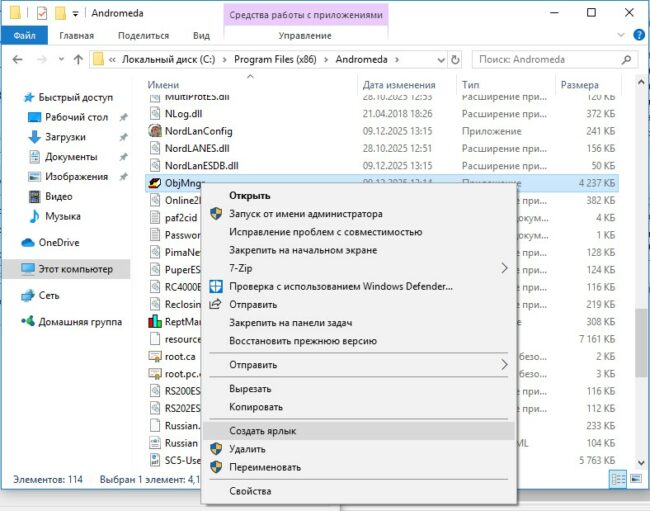Open Загрузки folder in quick access

[x=64, y=137]
